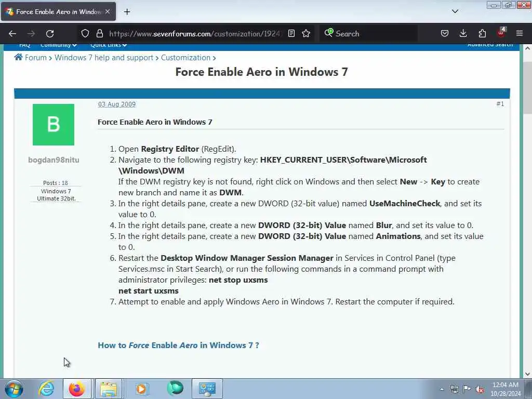The image size is (532, 399).
Task: Bookmark this page with the star
Action: [306, 33]
